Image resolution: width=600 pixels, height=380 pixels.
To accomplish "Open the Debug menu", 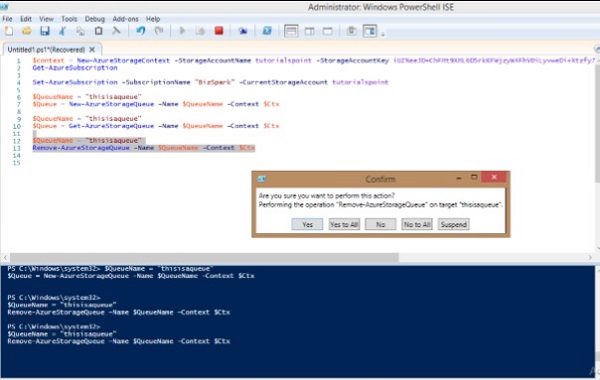I will tap(95, 19).
